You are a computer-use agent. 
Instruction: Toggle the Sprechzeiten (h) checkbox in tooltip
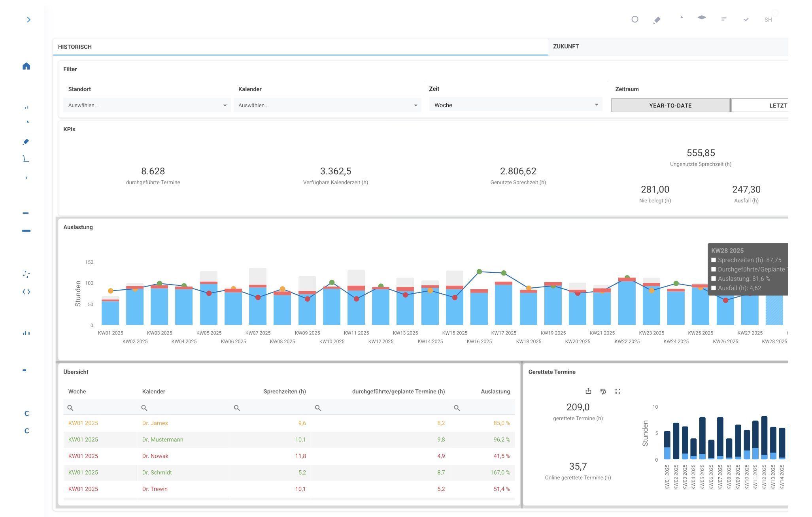tap(714, 260)
